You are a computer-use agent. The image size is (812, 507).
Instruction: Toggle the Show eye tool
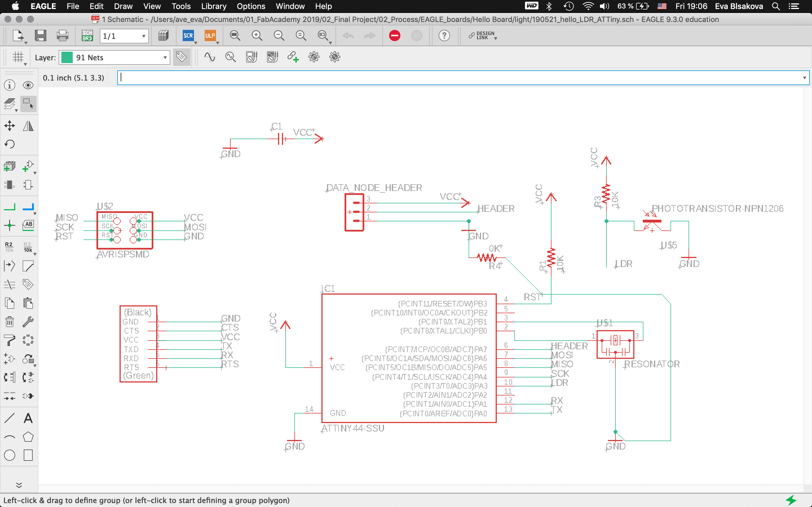coord(28,85)
